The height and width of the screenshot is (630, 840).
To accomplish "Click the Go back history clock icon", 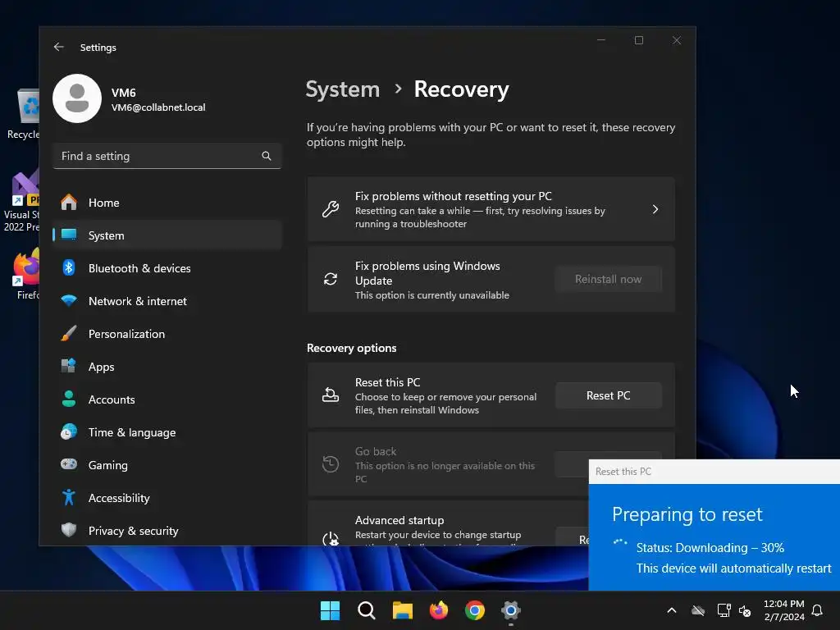I will coord(331,464).
